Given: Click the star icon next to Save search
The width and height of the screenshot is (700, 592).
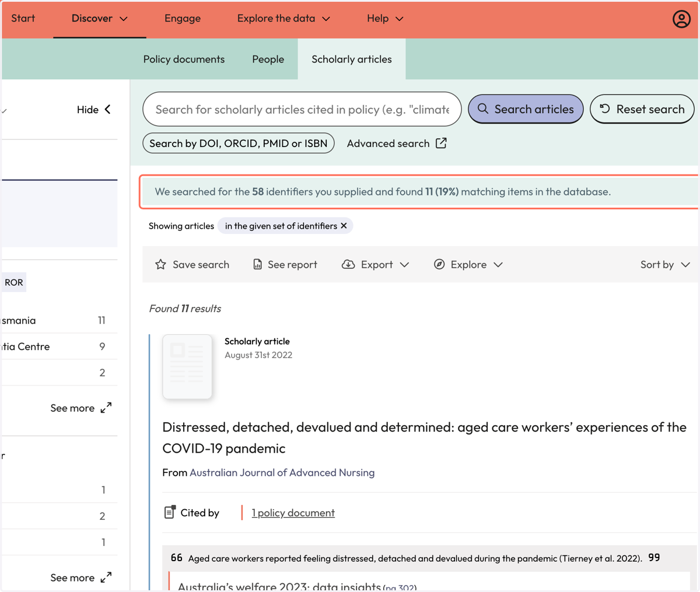Looking at the screenshot, I should pos(160,264).
